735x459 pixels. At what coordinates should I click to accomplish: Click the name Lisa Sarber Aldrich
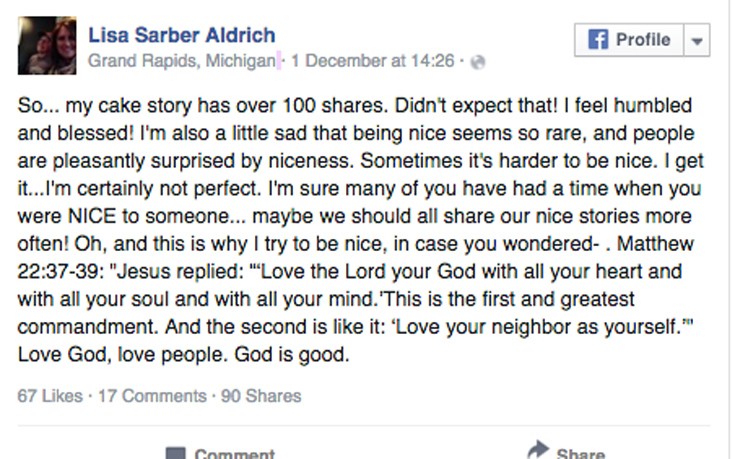click(181, 35)
